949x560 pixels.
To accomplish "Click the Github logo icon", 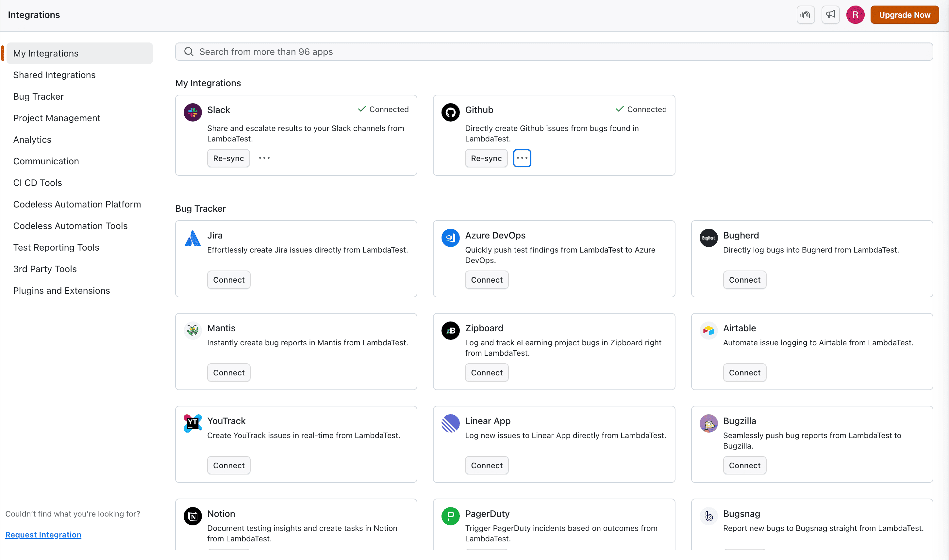I will pos(450,112).
